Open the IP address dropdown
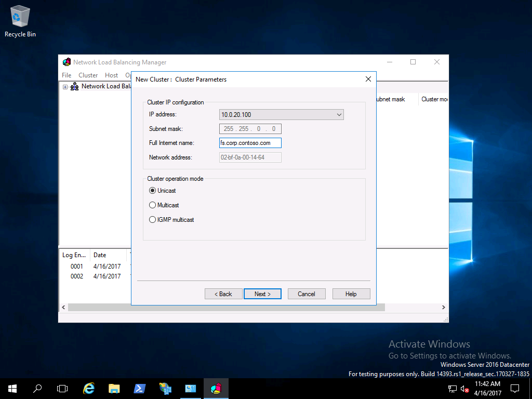 pyautogui.click(x=339, y=114)
